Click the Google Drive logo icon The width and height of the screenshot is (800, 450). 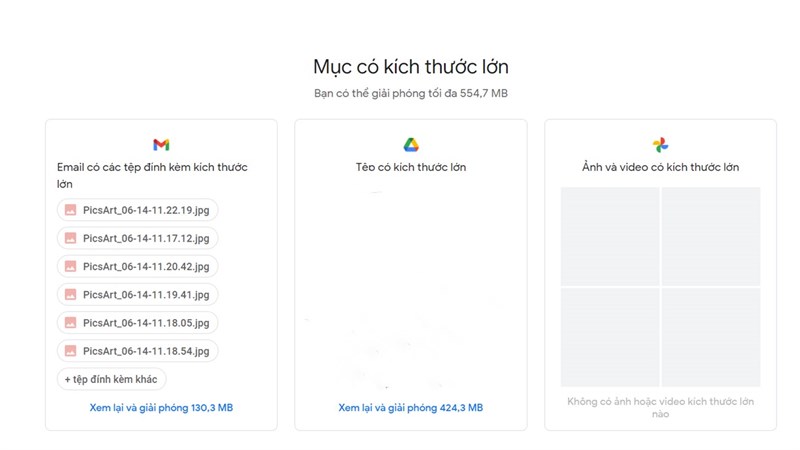(410, 145)
